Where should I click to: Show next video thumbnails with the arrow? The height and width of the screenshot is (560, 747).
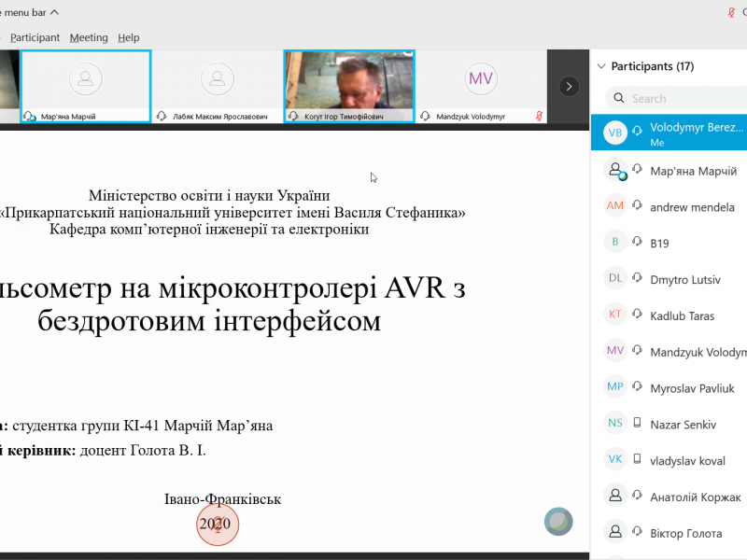(569, 86)
